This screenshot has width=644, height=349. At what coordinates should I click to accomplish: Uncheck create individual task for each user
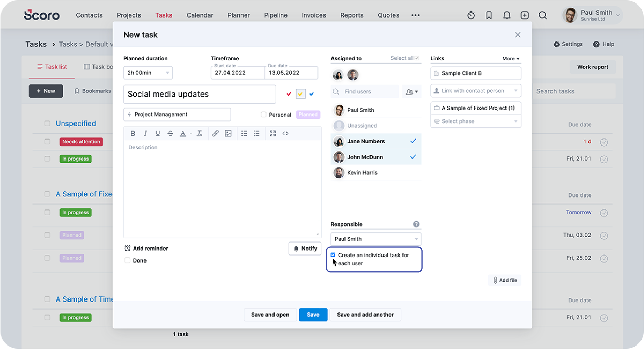pyautogui.click(x=333, y=255)
